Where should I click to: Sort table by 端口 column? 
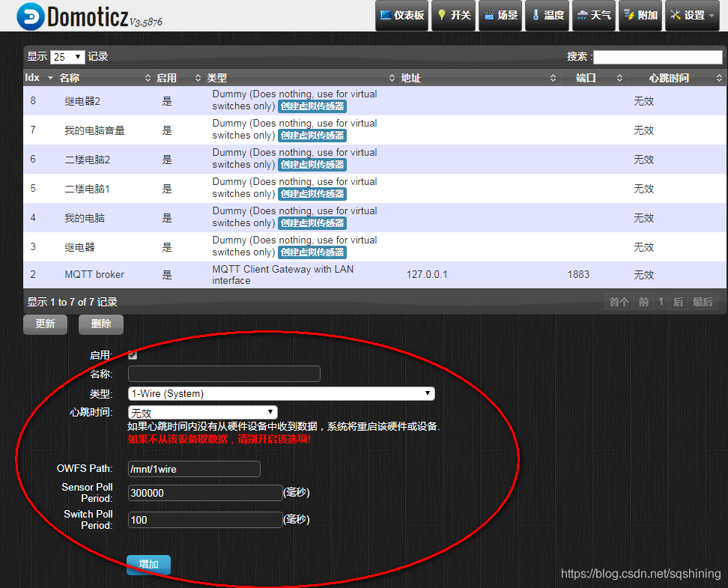pos(593,78)
